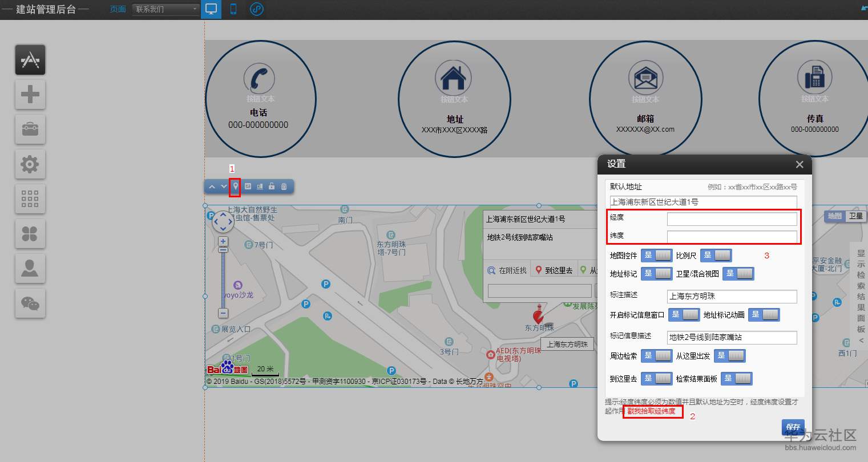The height and width of the screenshot is (462, 868).
Task: Close the 设置 dialog
Action: pyautogui.click(x=800, y=164)
